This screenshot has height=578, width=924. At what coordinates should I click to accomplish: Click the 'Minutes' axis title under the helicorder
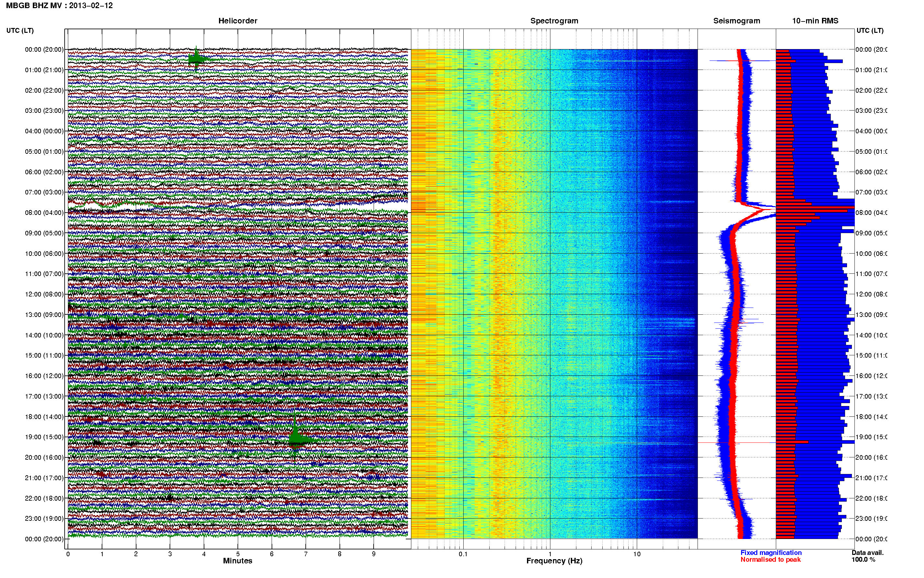pyautogui.click(x=237, y=561)
